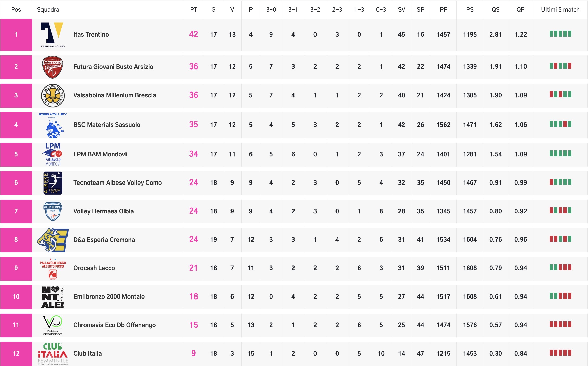Click the Esperia Cremona tiger logo
Viewport: 588px width, 366px height.
point(53,240)
